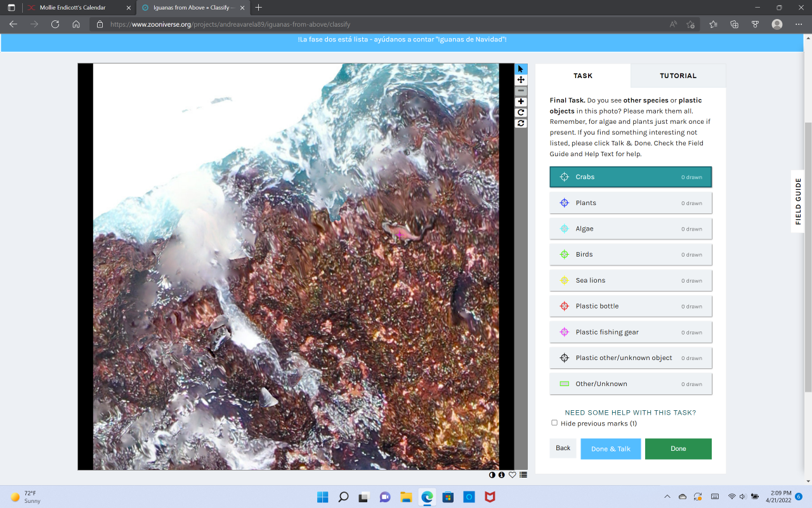Add image to favorites with heart
812x508 pixels.
point(513,475)
